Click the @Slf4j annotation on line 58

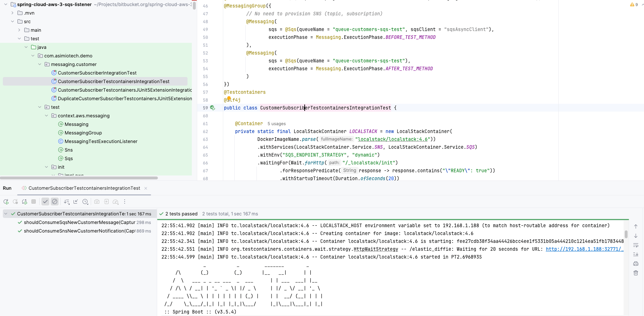232,100
